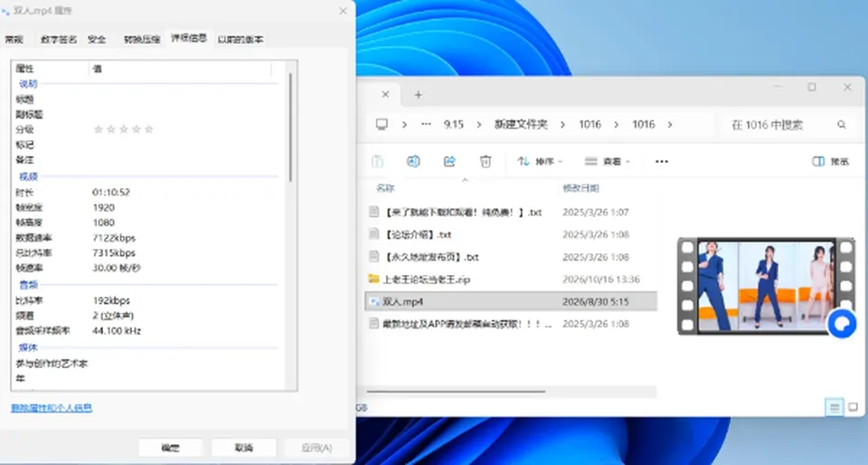The image size is (868, 465).
Task: Maximize the Explorer window
Action: (812, 87)
